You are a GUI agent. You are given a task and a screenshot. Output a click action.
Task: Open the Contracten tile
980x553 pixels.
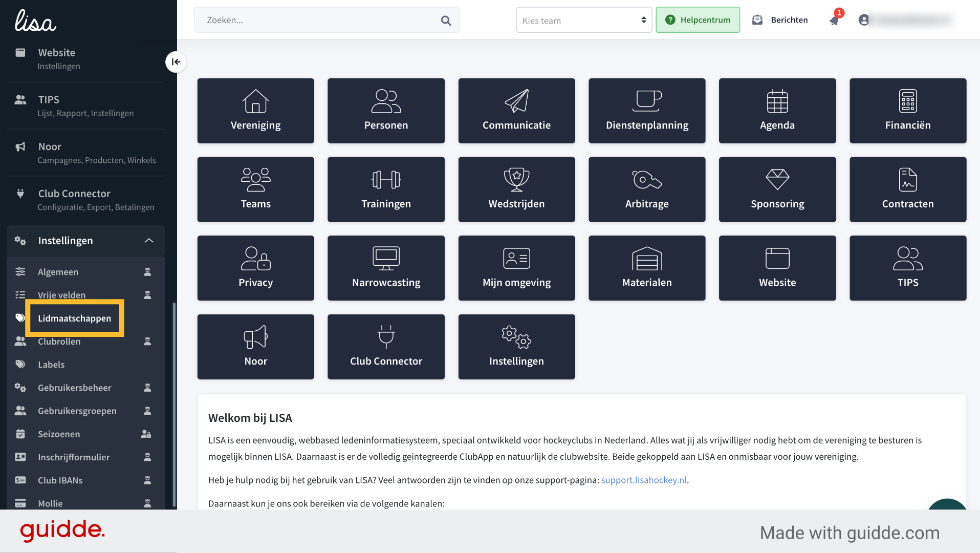click(908, 189)
